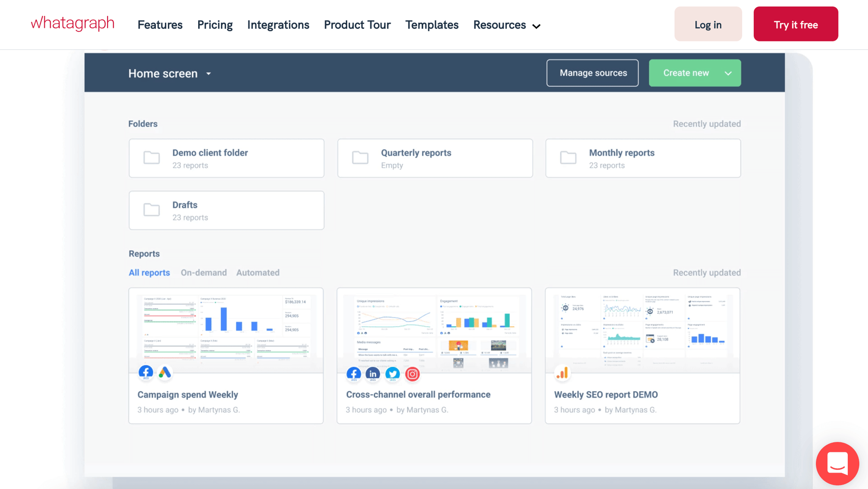
Task: Select the All reports tab
Action: pyautogui.click(x=149, y=272)
